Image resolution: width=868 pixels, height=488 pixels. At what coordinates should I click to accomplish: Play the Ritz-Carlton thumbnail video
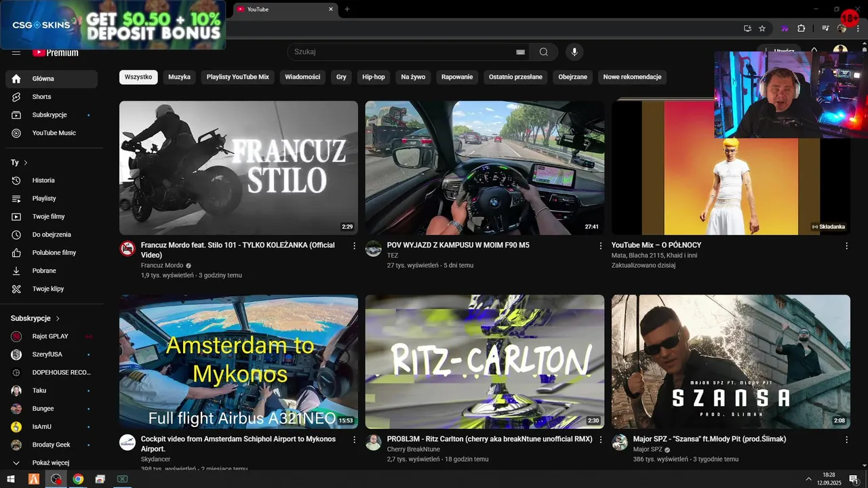tap(485, 362)
